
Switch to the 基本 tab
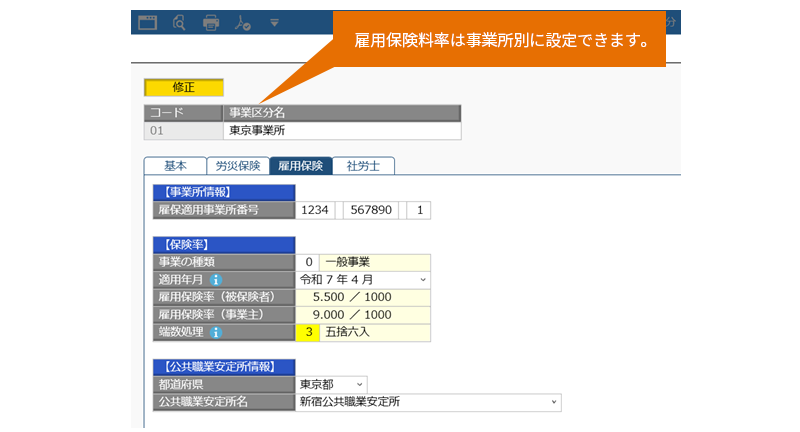click(x=174, y=166)
